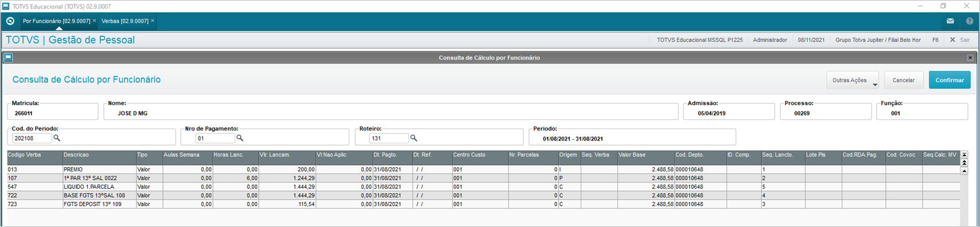Screen dimensions: 980x227
Task: Click the Roteiro input field
Action: click(389, 139)
